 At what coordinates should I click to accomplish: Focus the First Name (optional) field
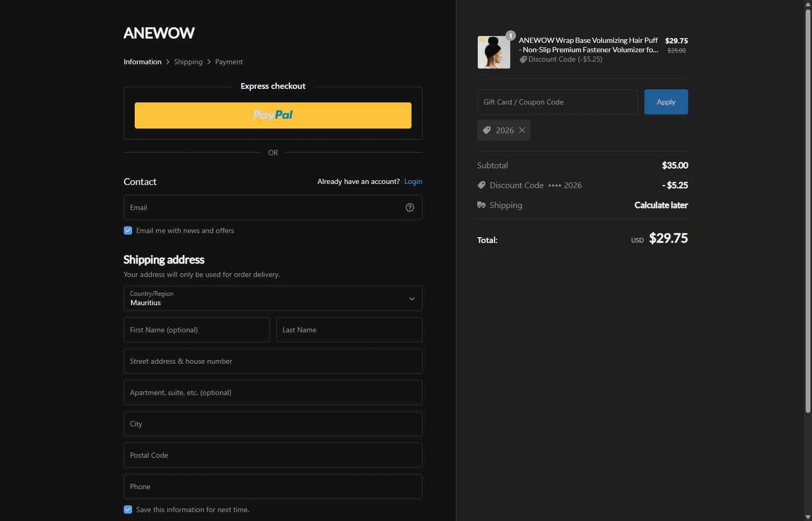[197, 330]
